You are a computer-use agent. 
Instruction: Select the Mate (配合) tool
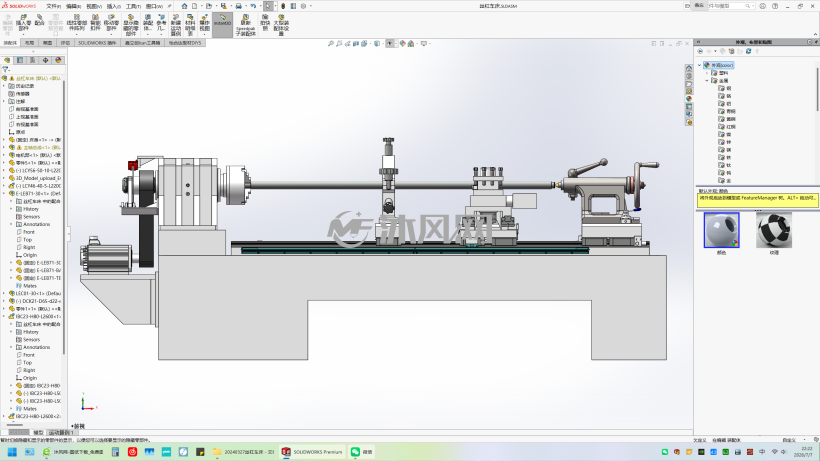[x=40, y=20]
